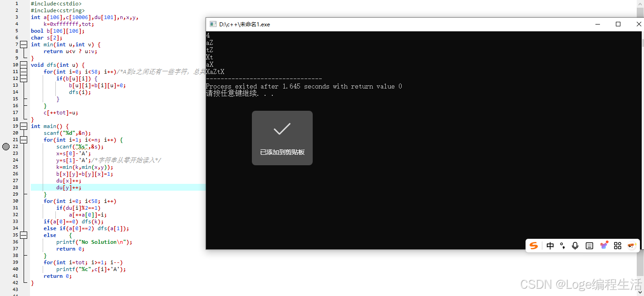The height and width of the screenshot is (296, 644).
Task: Collapse the if block fold at line 12
Action: pos(24,79)
